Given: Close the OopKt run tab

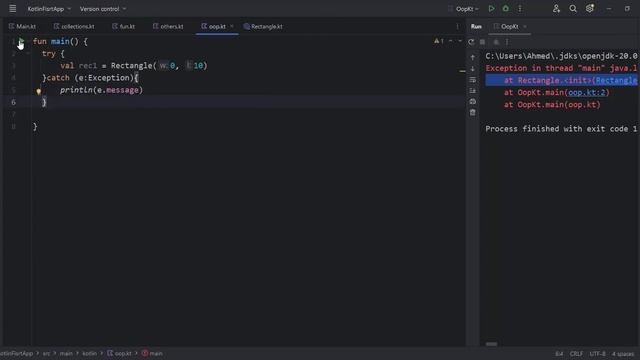Looking at the screenshot, I should coord(525,27).
